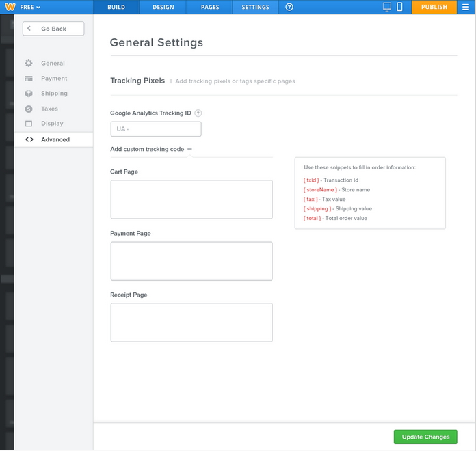Viewport: 476px width, 451px height.
Task: Click the window icon beside Display
Action: click(29, 124)
